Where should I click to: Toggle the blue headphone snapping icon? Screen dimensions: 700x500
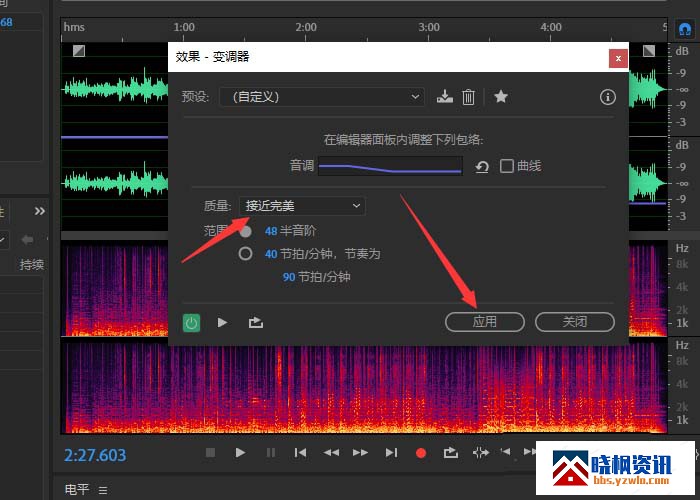coord(684,29)
